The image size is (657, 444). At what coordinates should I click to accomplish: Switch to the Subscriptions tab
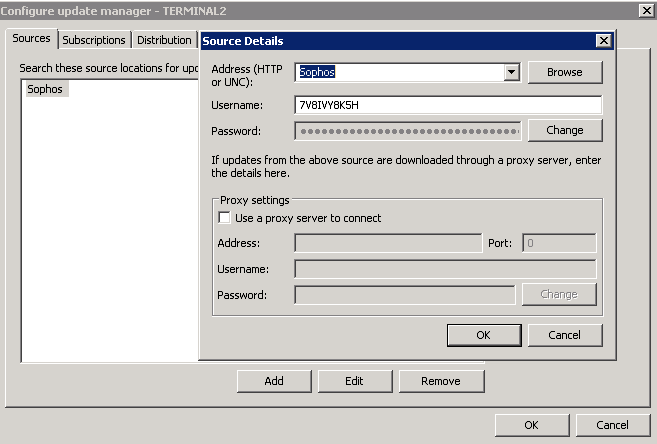pos(94,40)
